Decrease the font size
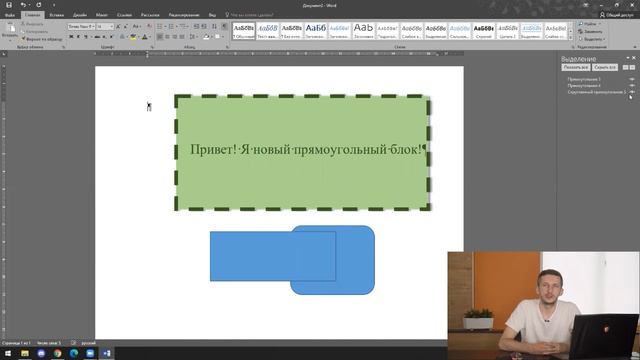Image resolution: width=640 pixels, height=360 pixels. (x=126, y=27)
